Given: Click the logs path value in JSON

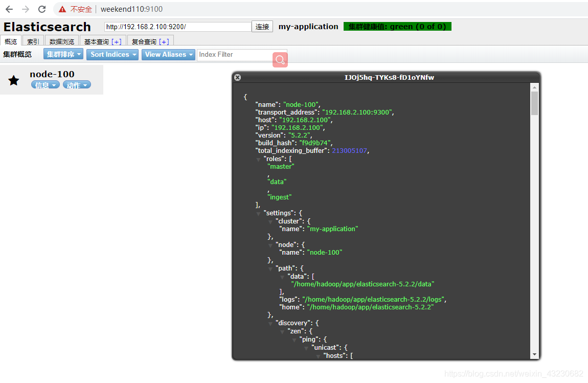Looking at the screenshot, I should point(373,299).
